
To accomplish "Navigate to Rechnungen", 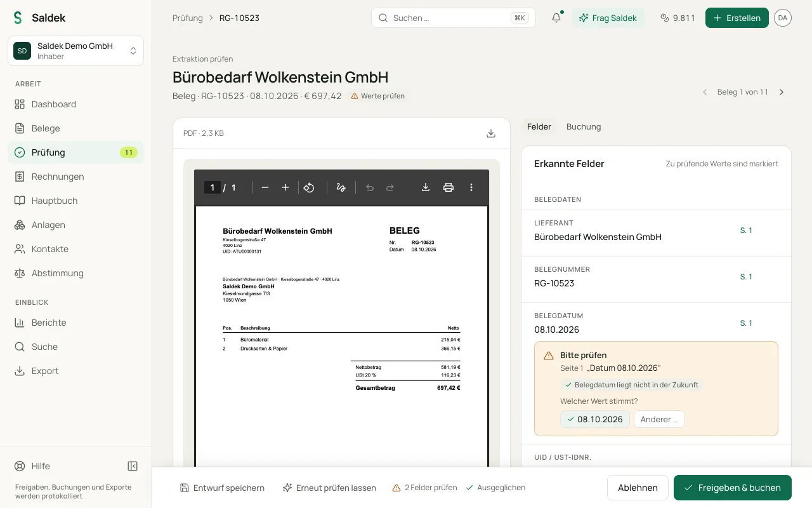I will 75,177.
